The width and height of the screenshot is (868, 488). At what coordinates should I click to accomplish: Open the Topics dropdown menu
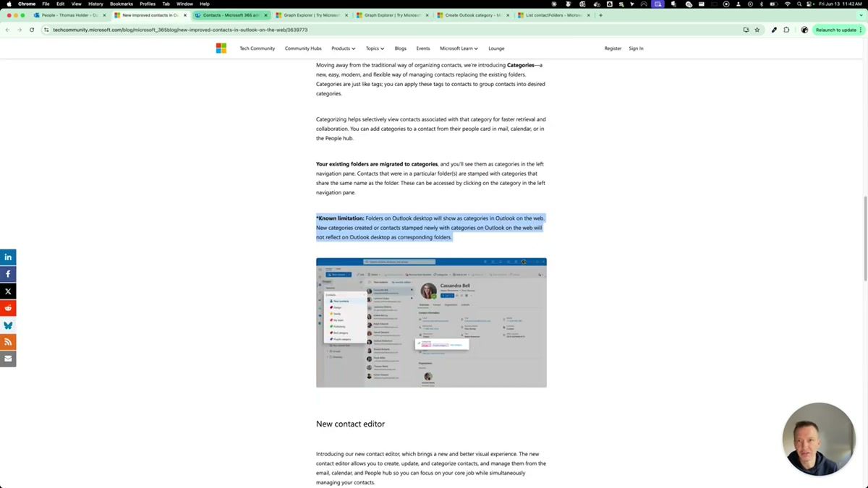375,48
